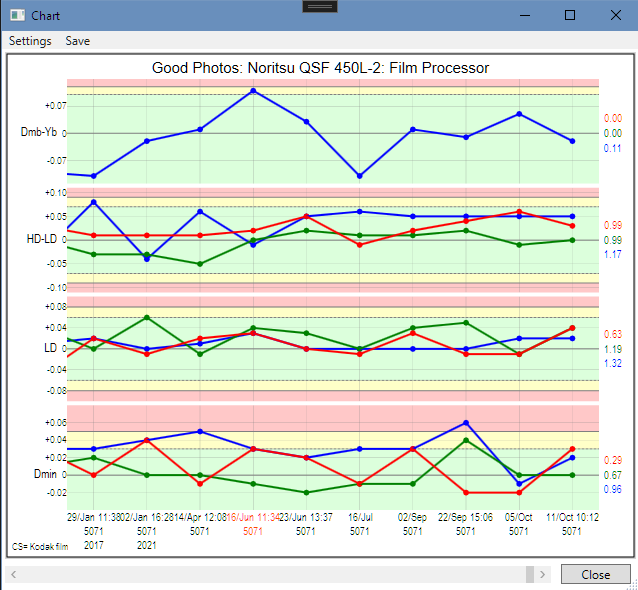This screenshot has width=638, height=590.
Task: Click the green 0.67 value beside Dmin chart
Action: coord(612,475)
